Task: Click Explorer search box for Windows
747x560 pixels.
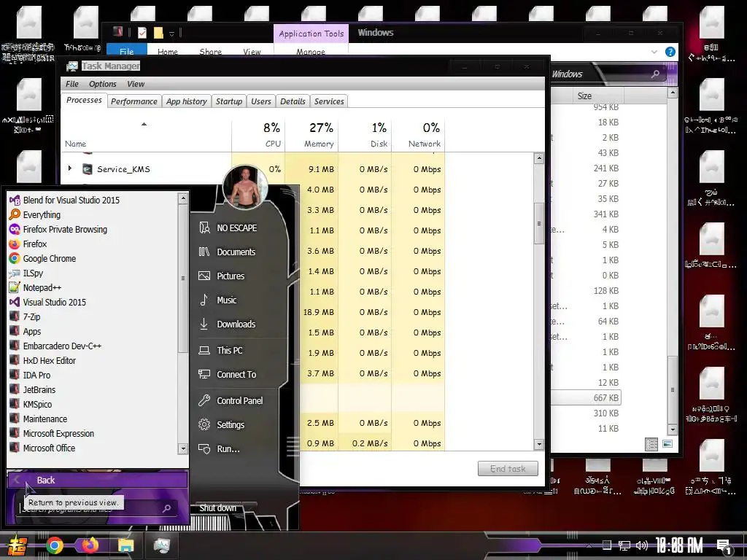Action: tap(607, 74)
